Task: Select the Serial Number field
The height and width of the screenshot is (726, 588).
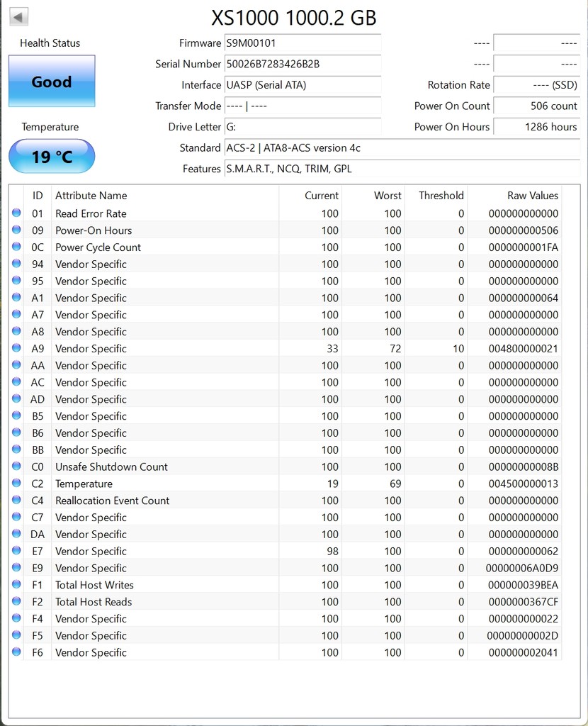Action: (303, 64)
